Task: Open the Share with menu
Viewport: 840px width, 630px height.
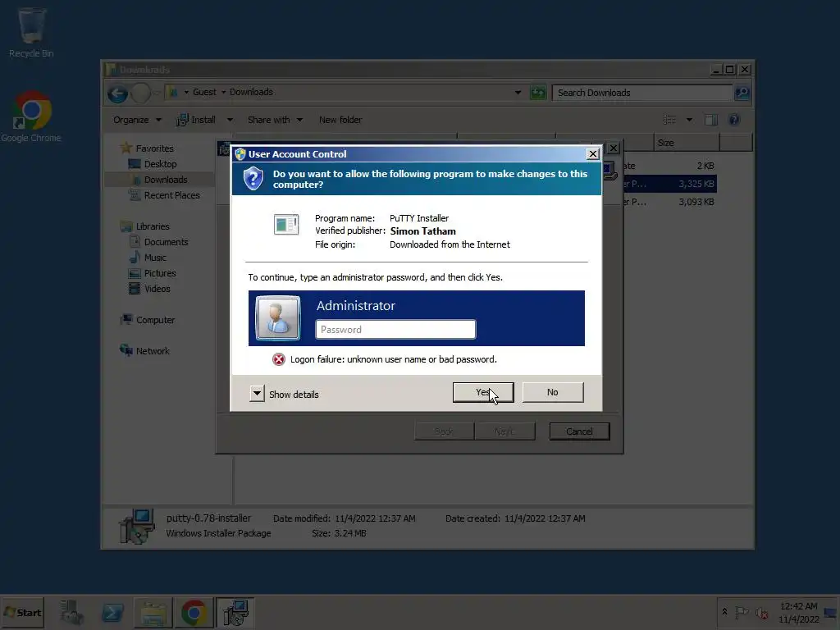Action: [x=275, y=120]
